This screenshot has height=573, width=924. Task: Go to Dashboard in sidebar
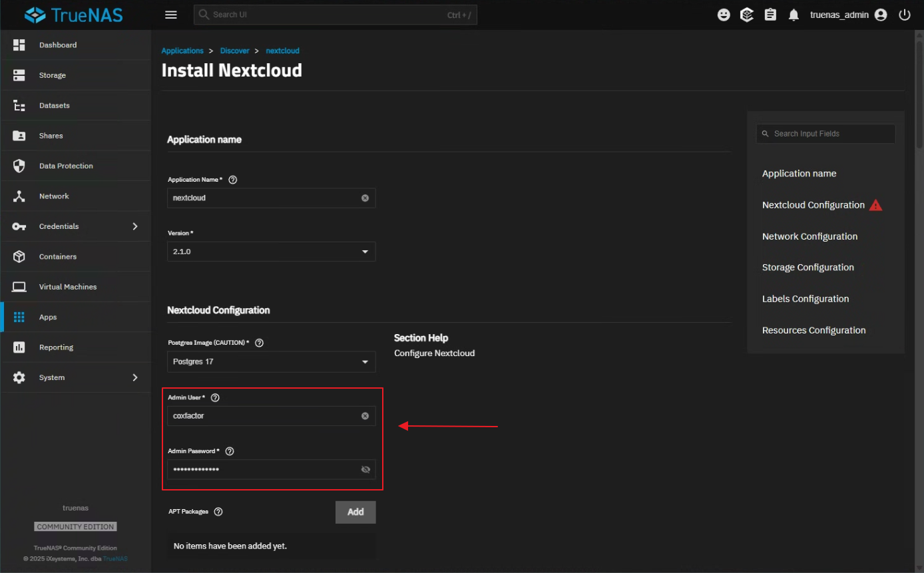[x=75, y=45]
